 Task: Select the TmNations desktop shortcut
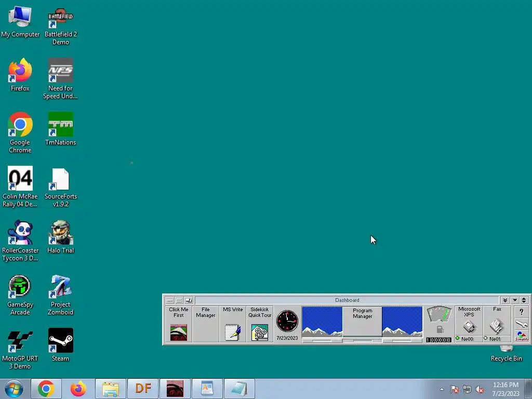(x=60, y=129)
